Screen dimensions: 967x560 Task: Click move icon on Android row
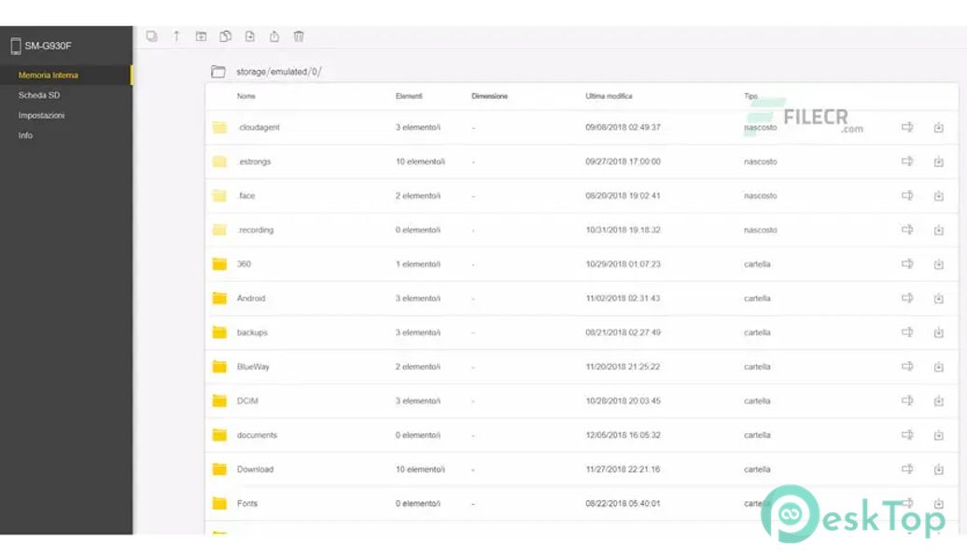907,298
